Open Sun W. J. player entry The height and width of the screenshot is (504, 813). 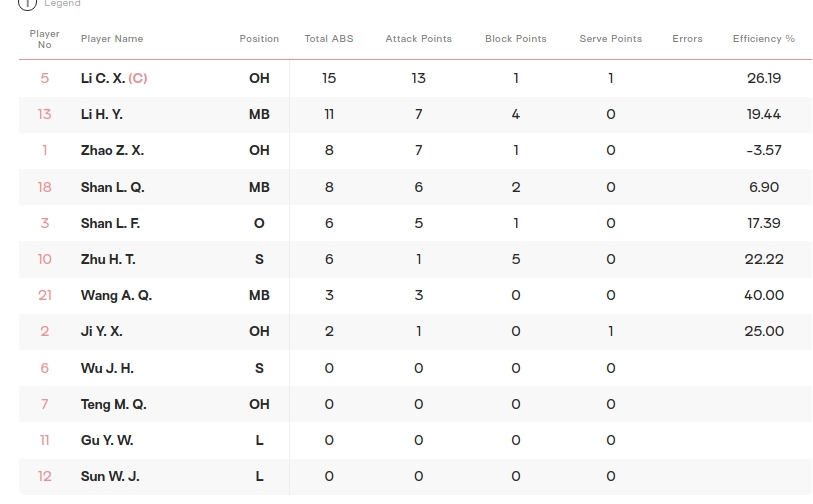point(110,476)
